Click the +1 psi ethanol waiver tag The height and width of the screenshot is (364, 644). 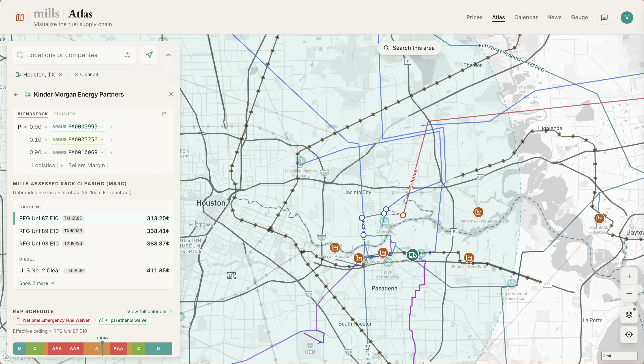(x=123, y=320)
